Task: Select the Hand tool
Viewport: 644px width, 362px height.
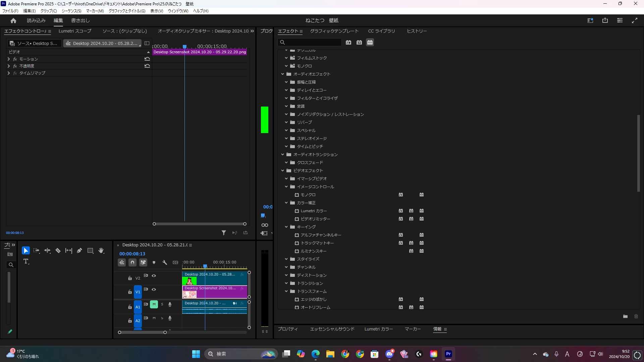Action: pyautogui.click(x=101, y=251)
